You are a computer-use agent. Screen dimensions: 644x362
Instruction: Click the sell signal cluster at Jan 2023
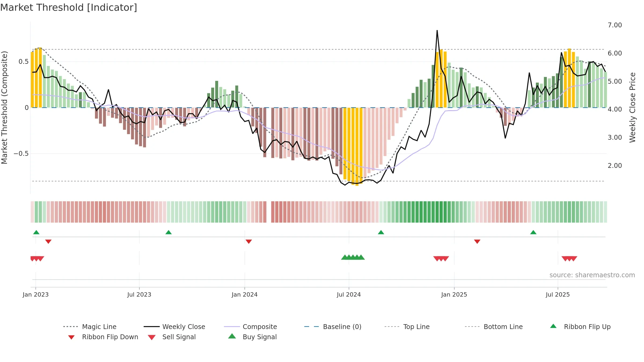coord(37,259)
